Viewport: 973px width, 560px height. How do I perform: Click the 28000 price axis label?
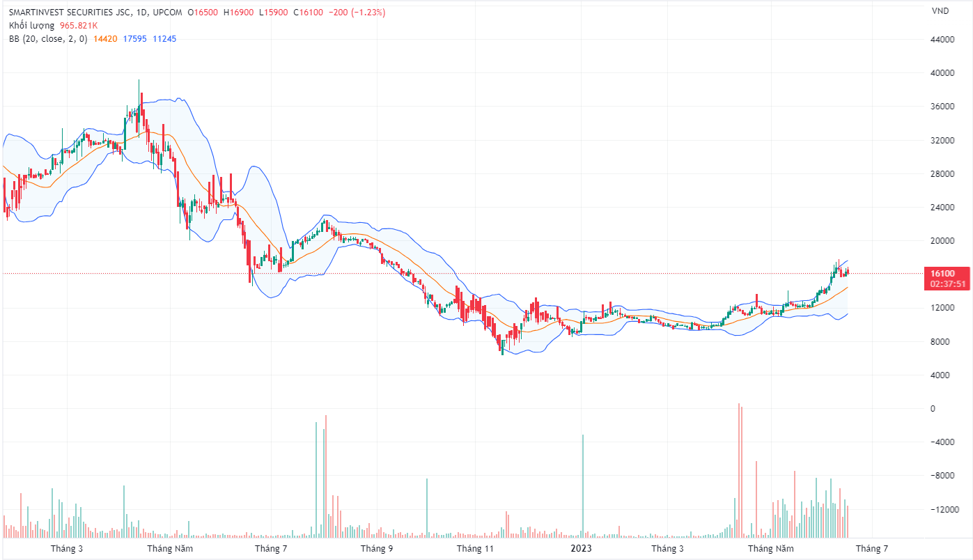click(942, 173)
